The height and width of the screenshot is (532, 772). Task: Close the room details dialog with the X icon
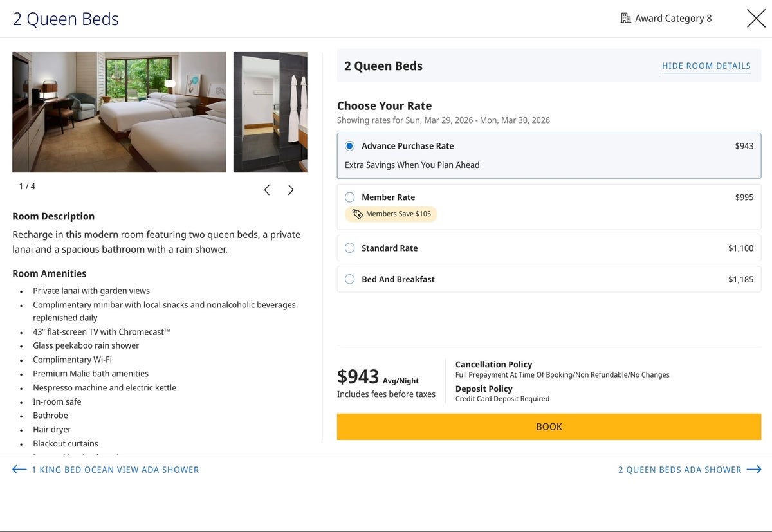tap(756, 18)
